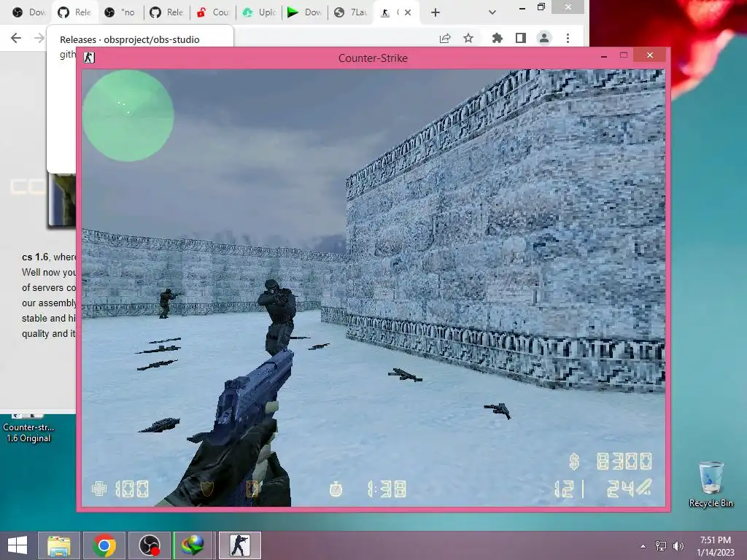Click the reserve ammo count 24
Screen dimensions: 747x560
620,489
